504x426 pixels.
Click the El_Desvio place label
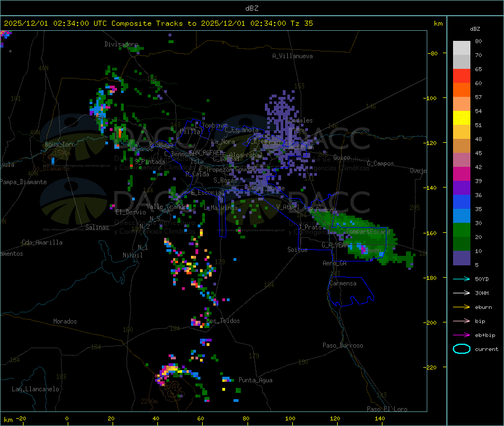tap(130, 212)
